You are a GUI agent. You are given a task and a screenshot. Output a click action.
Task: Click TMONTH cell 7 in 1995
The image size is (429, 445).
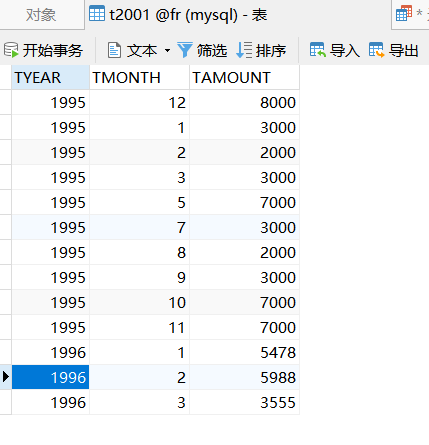point(139,227)
